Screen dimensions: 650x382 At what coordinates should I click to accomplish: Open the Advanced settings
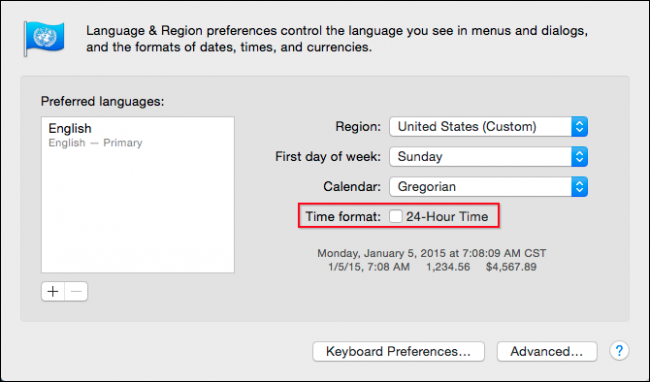point(547,351)
